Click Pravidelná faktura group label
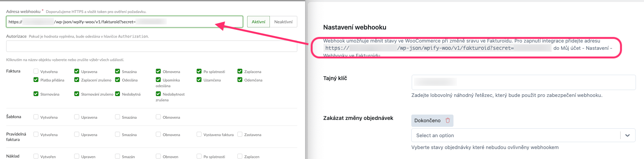 pyautogui.click(x=16, y=137)
